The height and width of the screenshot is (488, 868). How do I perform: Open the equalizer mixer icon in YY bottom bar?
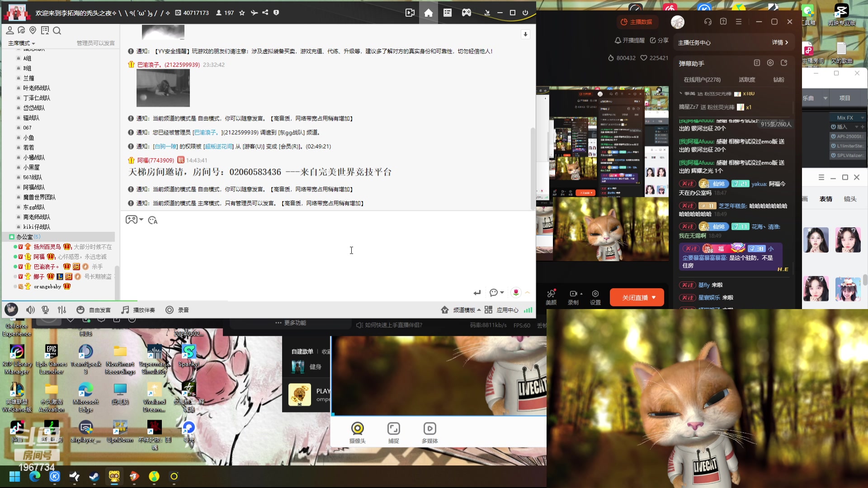tap(62, 310)
